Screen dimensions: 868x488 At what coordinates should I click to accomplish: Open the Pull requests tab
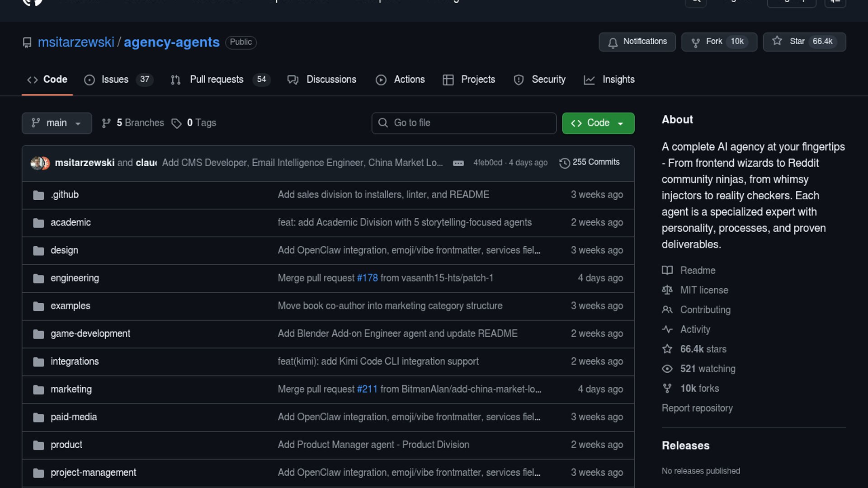[x=216, y=80]
